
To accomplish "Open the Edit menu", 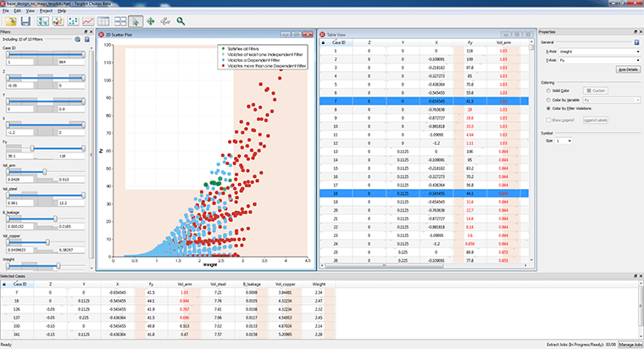I will tap(17, 11).
